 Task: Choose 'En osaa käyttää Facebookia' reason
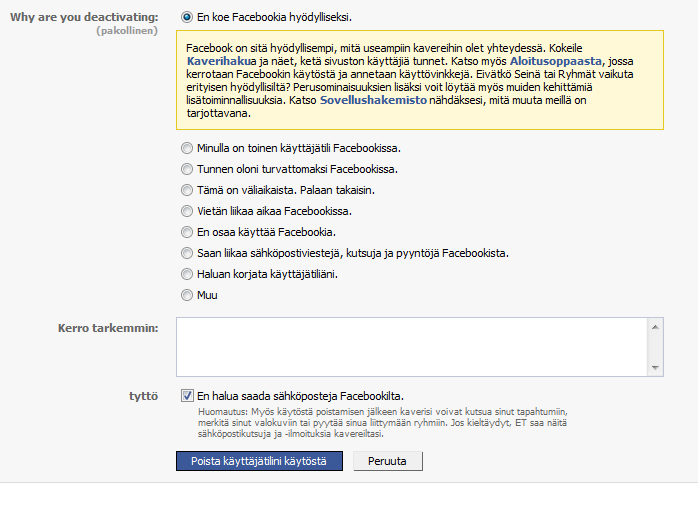click(x=187, y=232)
